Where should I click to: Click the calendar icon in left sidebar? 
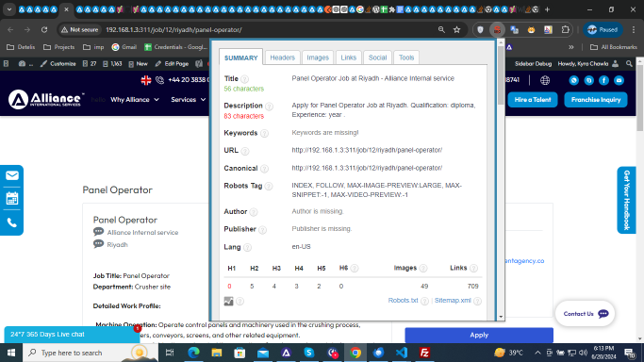point(12,199)
